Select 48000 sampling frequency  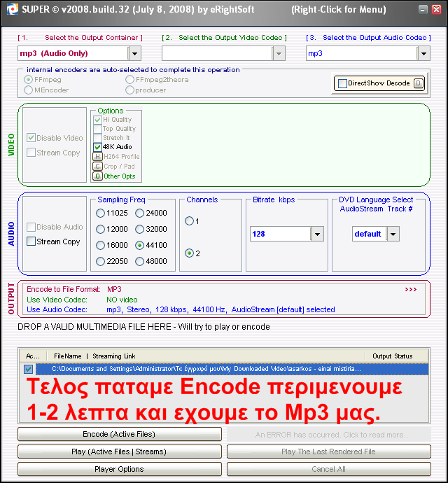click(139, 261)
